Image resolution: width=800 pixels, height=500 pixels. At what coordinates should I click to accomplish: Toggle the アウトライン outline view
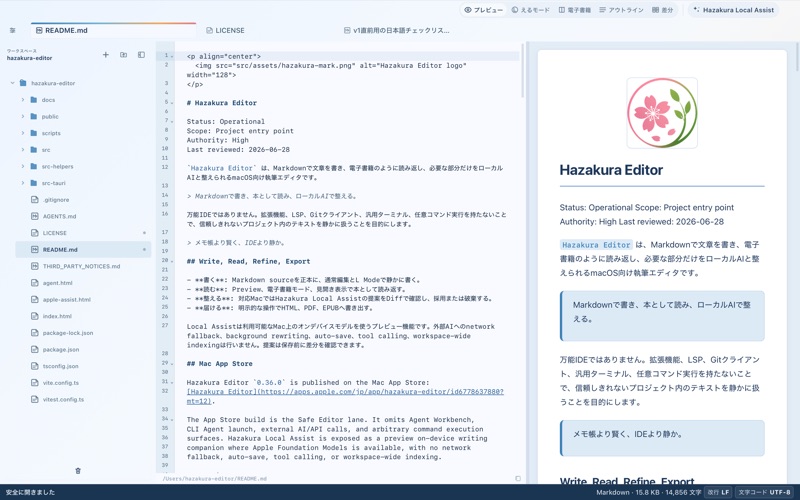point(621,10)
